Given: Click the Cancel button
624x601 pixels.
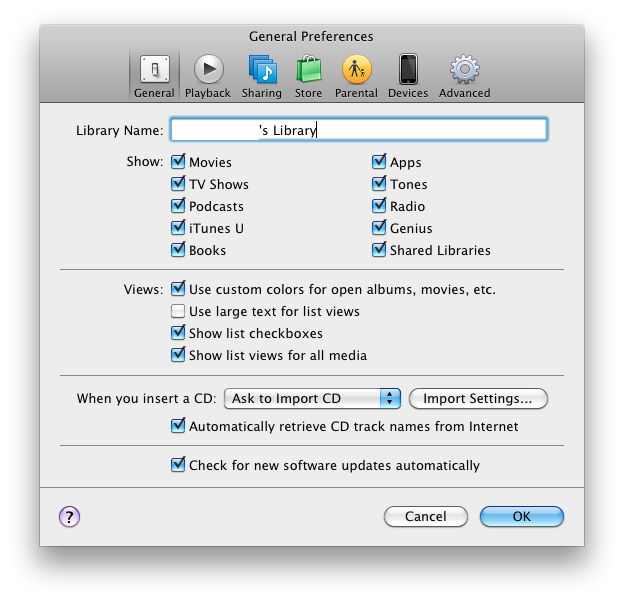Looking at the screenshot, I should (426, 516).
